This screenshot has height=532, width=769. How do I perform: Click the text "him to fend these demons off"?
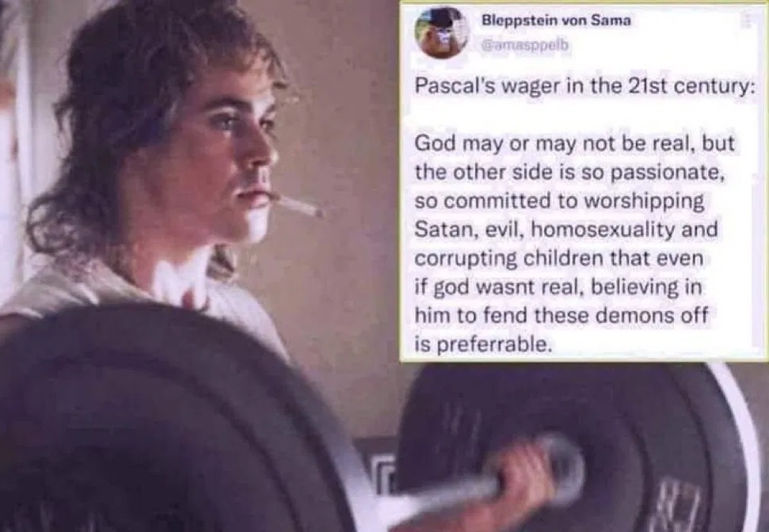(562, 315)
